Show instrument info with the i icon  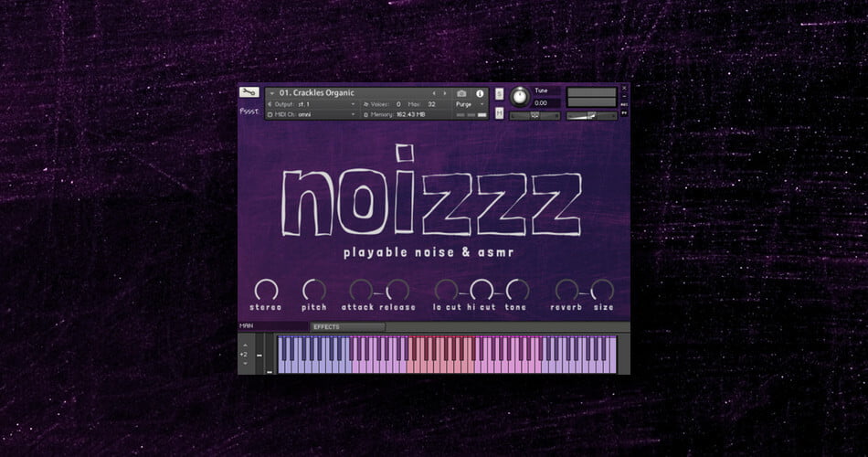[x=480, y=93]
